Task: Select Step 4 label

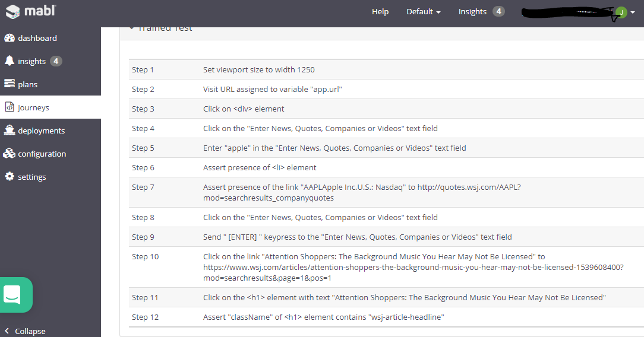Action: pyautogui.click(x=143, y=128)
